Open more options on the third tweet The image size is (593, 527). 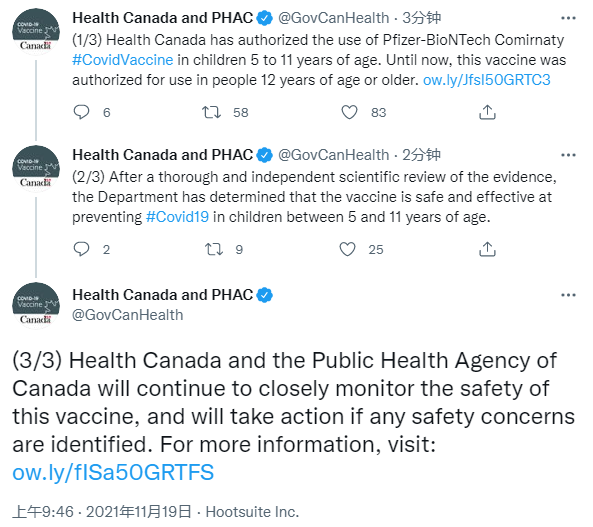(568, 295)
